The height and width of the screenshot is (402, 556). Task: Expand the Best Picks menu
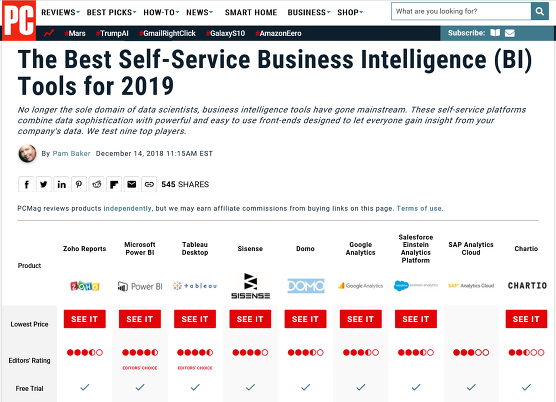click(x=111, y=12)
